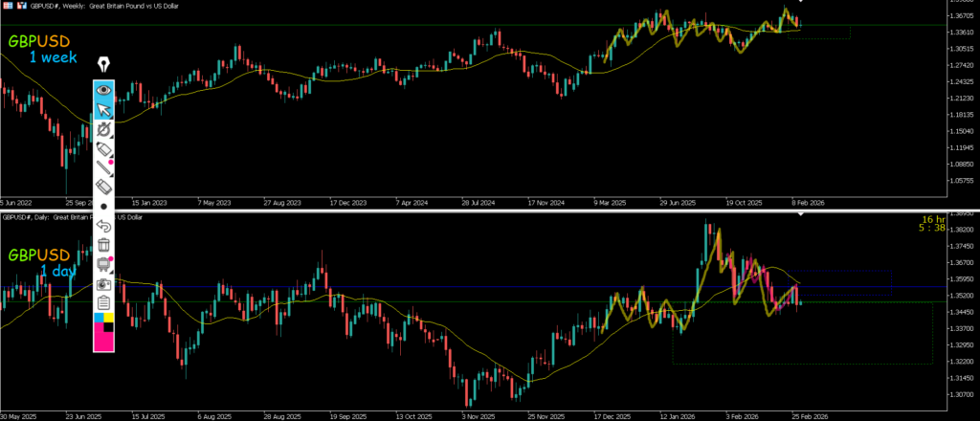Screen dimensions: 980x421
Task: Select the marker pen tool
Action: 104,148
